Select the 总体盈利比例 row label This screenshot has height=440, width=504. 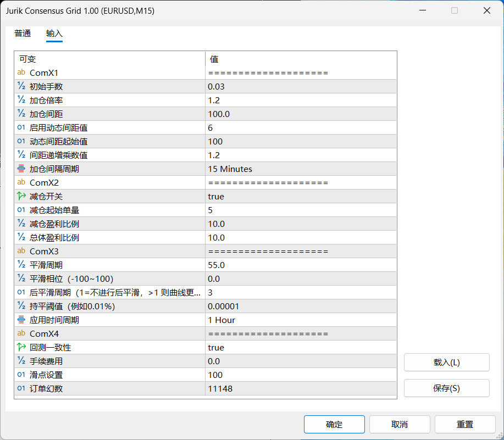[54, 238]
